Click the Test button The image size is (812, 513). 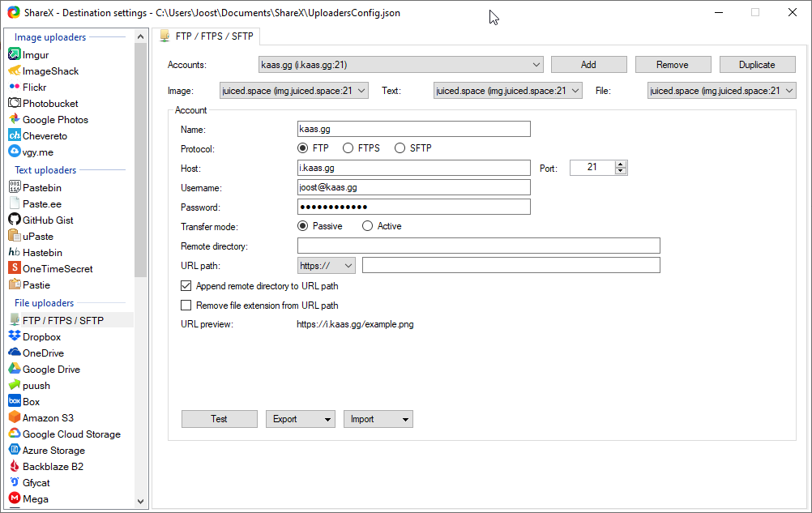[x=219, y=419]
